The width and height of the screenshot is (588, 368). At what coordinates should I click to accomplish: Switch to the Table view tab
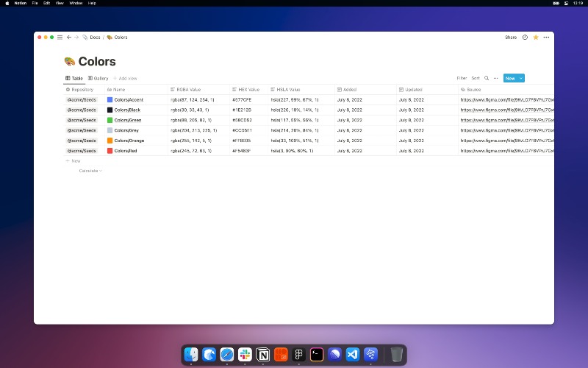pyautogui.click(x=74, y=78)
